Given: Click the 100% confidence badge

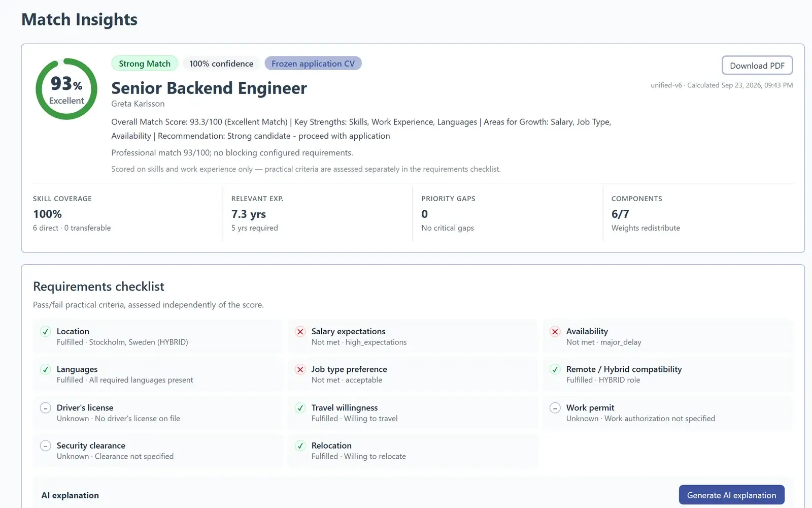Looking at the screenshot, I should [x=221, y=63].
